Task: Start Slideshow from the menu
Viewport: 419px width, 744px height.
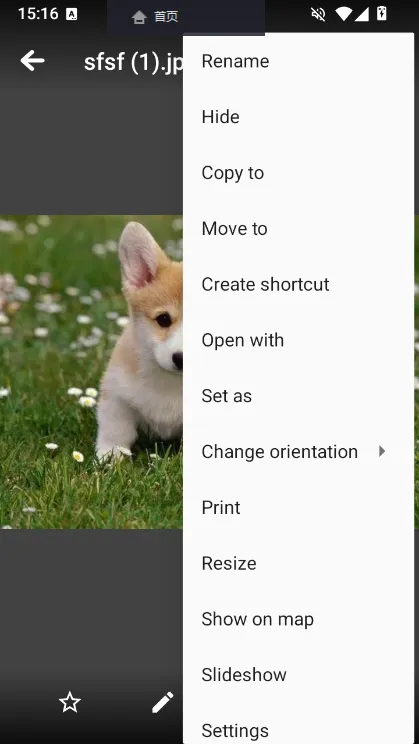Action: (298, 674)
